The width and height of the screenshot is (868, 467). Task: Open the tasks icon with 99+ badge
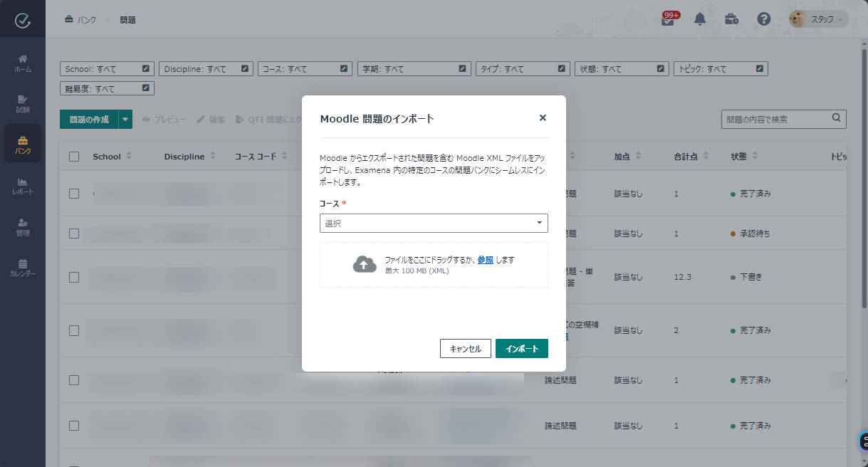pos(669,19)
